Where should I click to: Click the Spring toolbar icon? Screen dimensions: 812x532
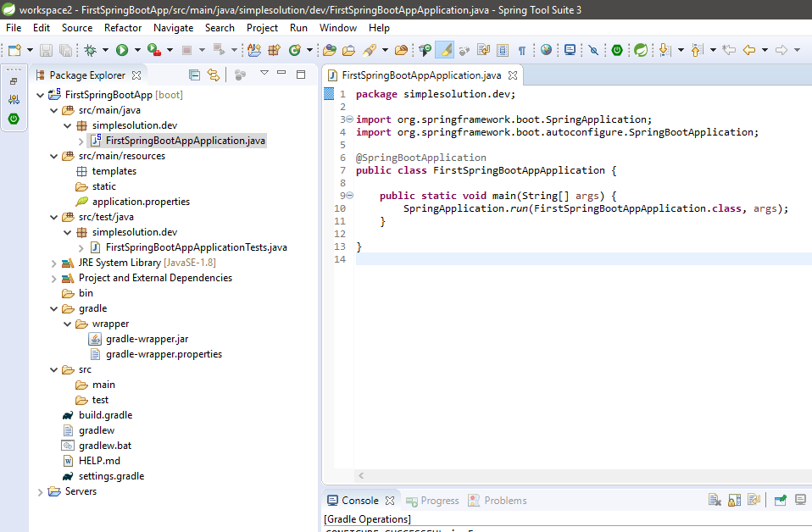point(642,49)
